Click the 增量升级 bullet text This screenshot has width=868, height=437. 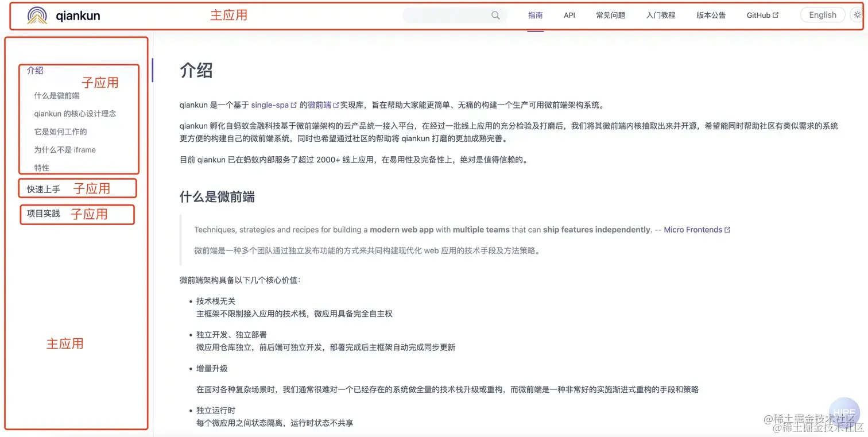pyautogui.click(x=212, y=368)
